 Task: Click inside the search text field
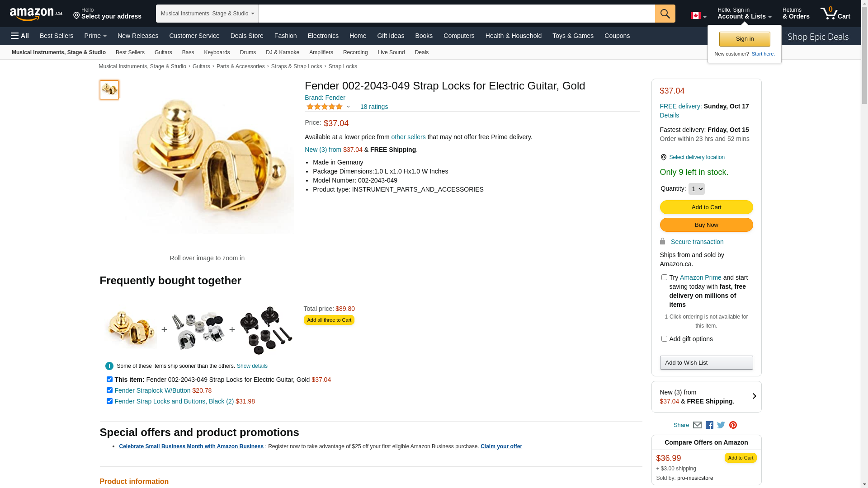pyautogui.click(x=457, y=14)
